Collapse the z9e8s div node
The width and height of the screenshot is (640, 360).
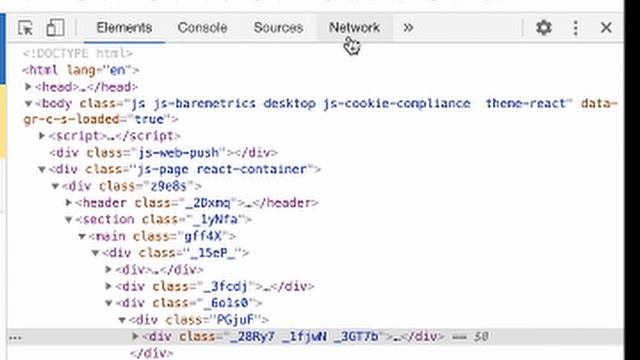tap(55, 186)
